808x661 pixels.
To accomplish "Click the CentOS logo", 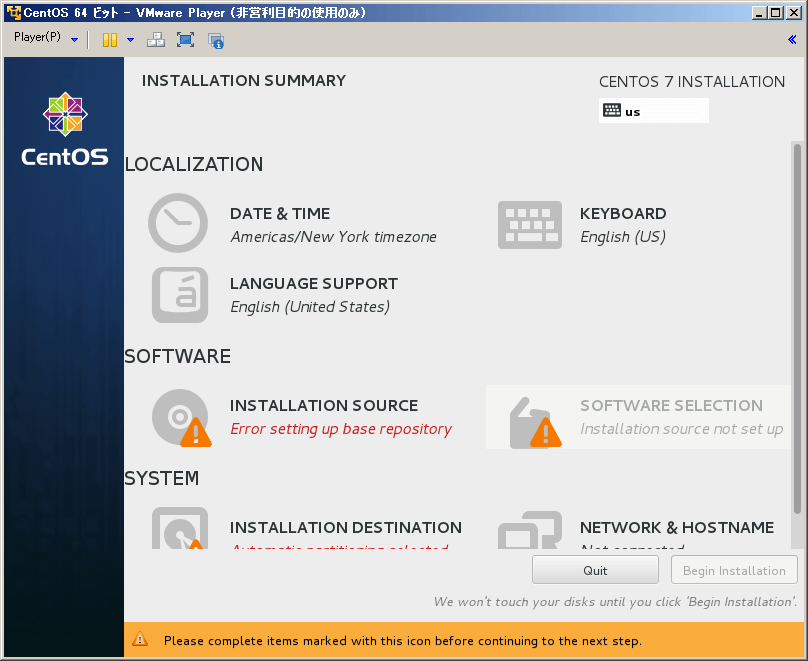I will click(x=65, y=129).
